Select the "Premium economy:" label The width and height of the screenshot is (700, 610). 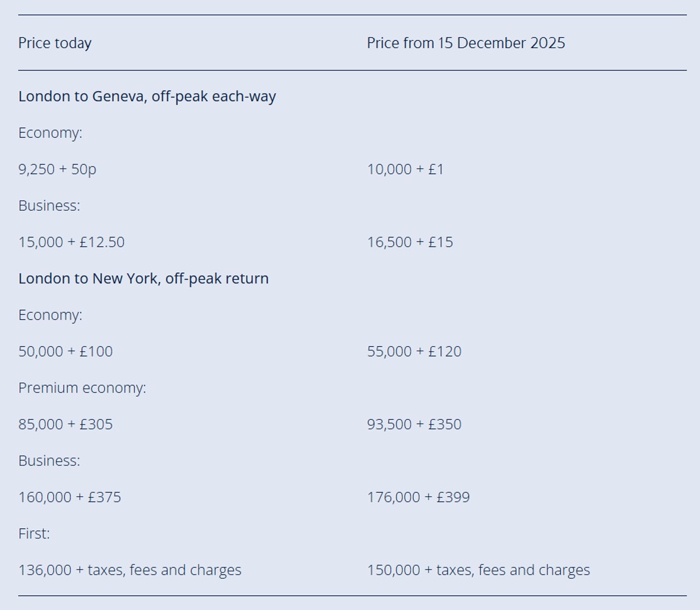click(82, 388)
